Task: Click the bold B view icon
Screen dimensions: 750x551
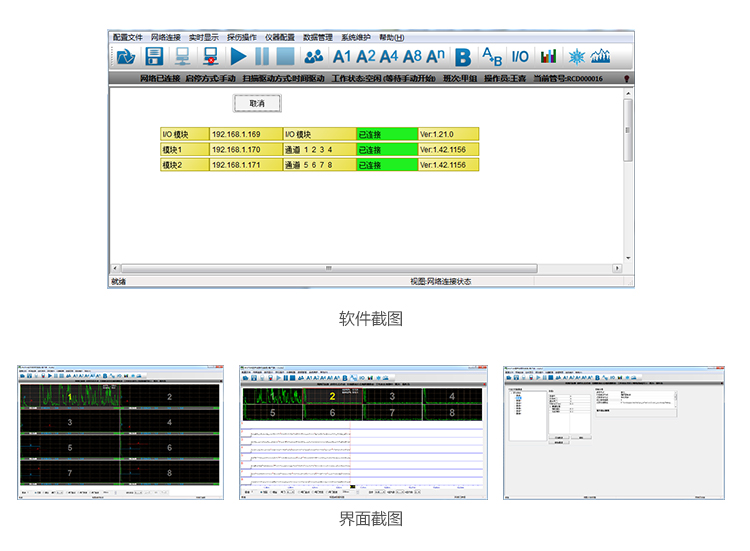Action: click(463, 57)
